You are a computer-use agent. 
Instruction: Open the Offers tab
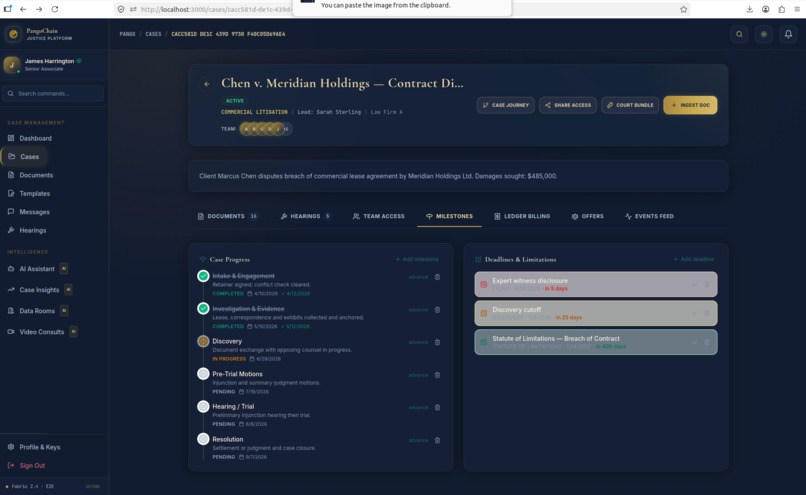click(588, 216)
